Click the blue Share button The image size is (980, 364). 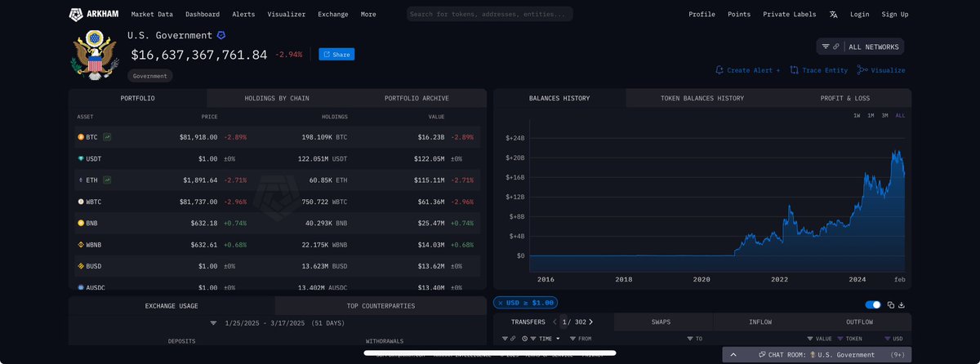tap(336, 55)
